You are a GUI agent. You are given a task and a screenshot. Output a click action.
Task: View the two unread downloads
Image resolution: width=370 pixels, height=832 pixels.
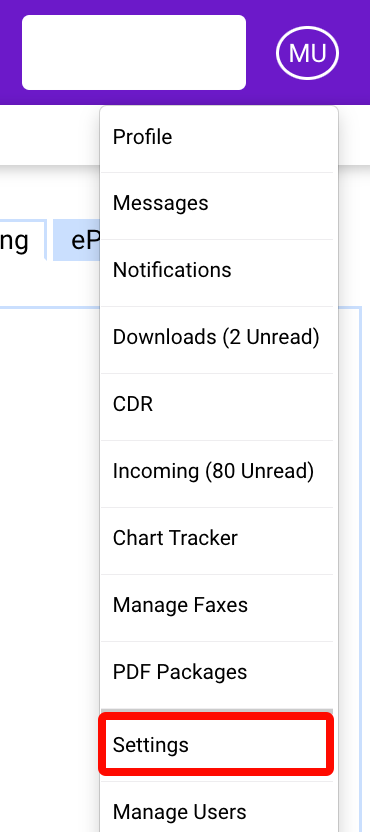tap(217, 337)
